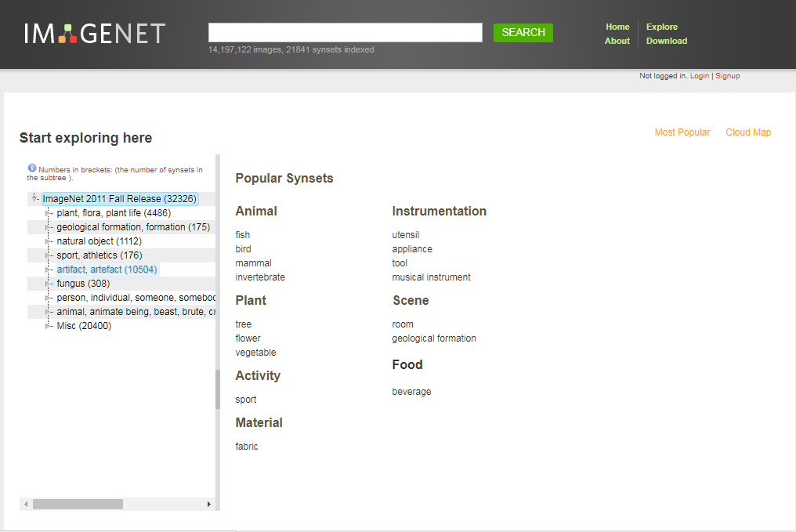Image resolution: width=796 pixels, height=532 pixels.
Task: Open the Home menu item
Action: [x=617, y=27]
